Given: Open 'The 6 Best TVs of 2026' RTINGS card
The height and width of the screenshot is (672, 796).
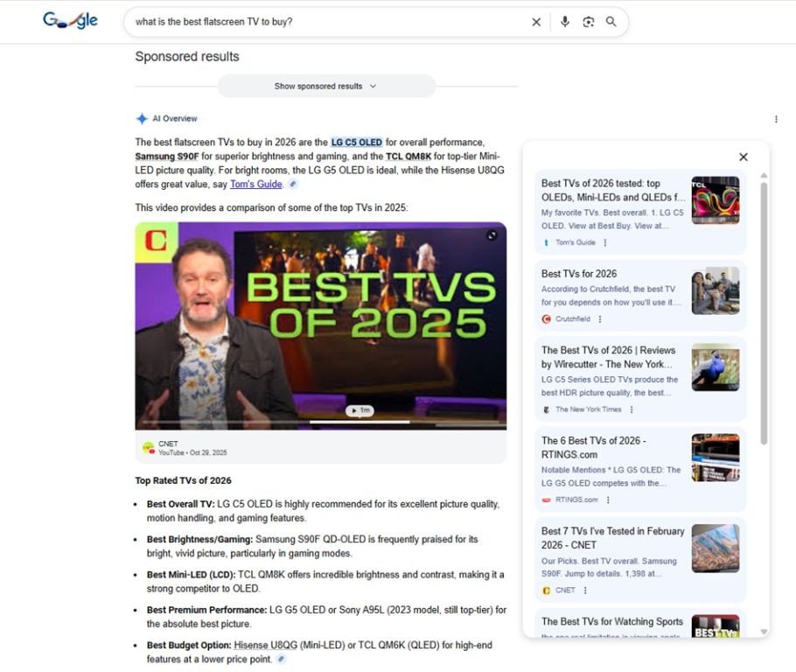Looking at the screenshot, I should coord(640,469).
